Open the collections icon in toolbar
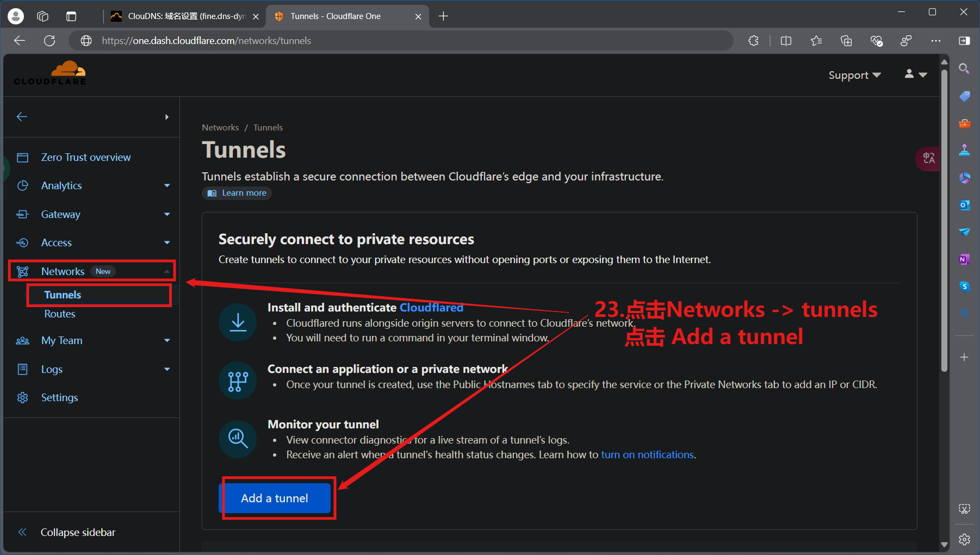Viewport: 980px width, 555px height. (x=846, y=41)
